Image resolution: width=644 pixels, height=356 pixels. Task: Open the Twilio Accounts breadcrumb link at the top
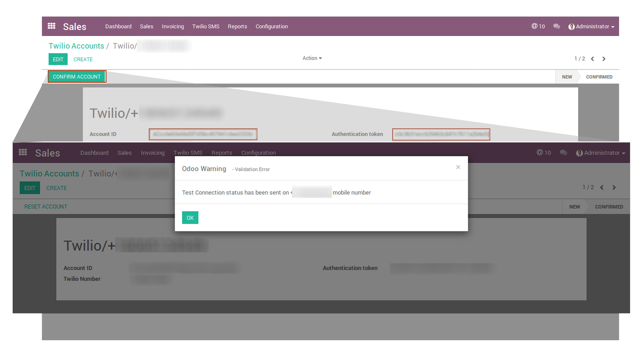coord(76,46)
